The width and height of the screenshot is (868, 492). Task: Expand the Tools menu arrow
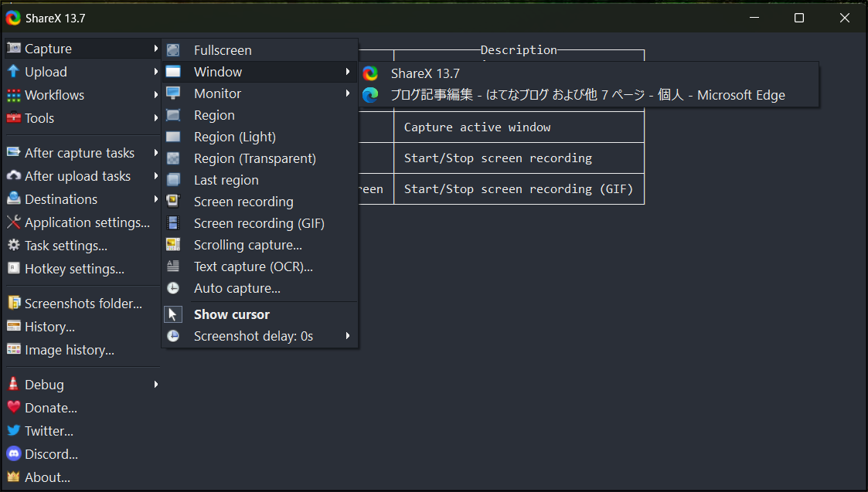pos(156,118)
